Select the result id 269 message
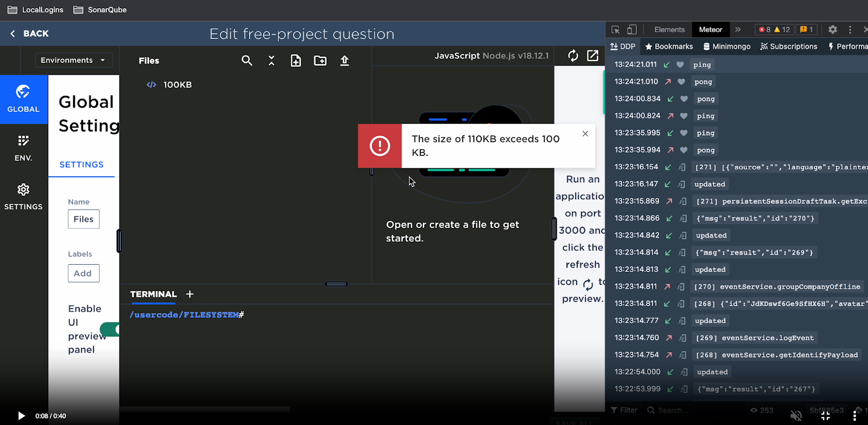 754,252
